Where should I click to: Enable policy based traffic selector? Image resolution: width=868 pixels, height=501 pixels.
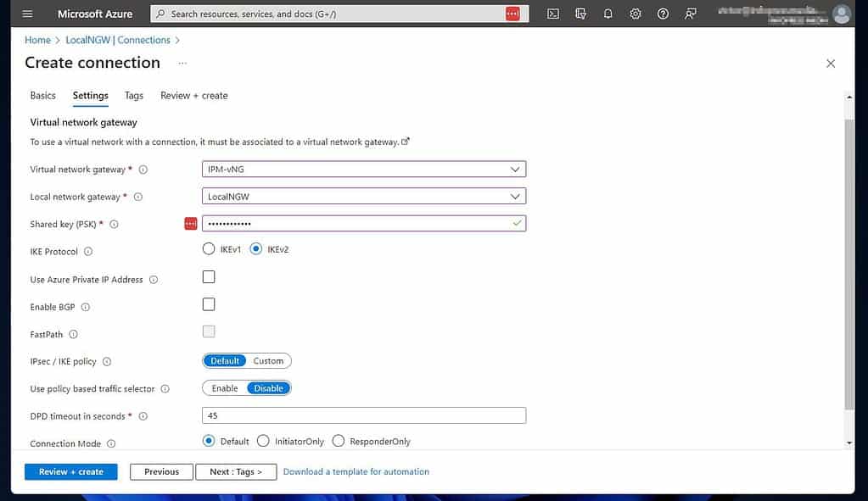pyautogui.click(x=225, y=388)
